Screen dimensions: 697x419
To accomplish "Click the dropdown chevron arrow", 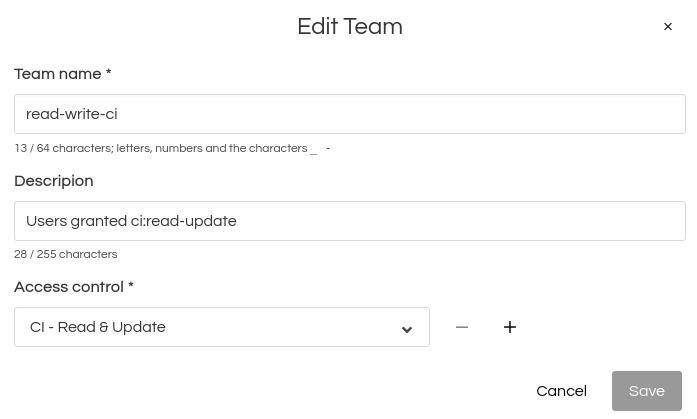I will click(407, 329).
